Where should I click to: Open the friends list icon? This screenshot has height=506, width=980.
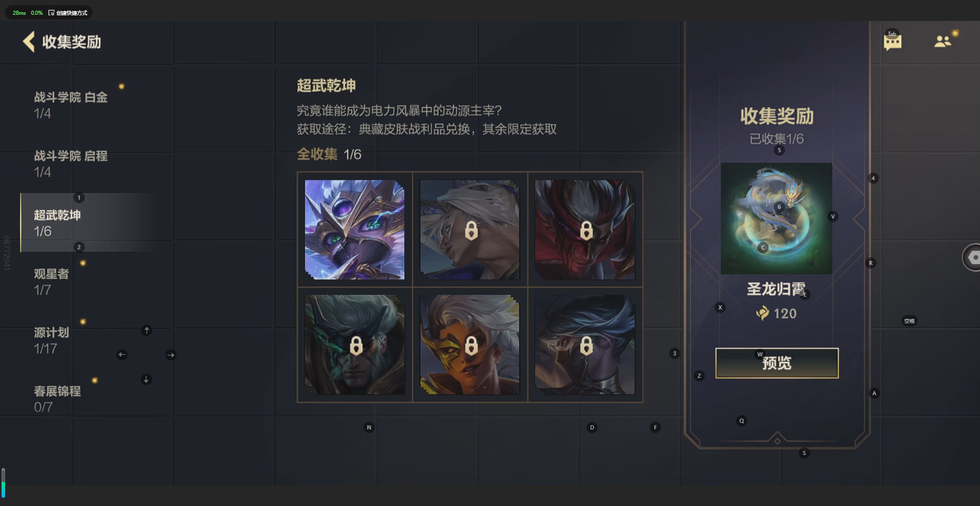943,41
